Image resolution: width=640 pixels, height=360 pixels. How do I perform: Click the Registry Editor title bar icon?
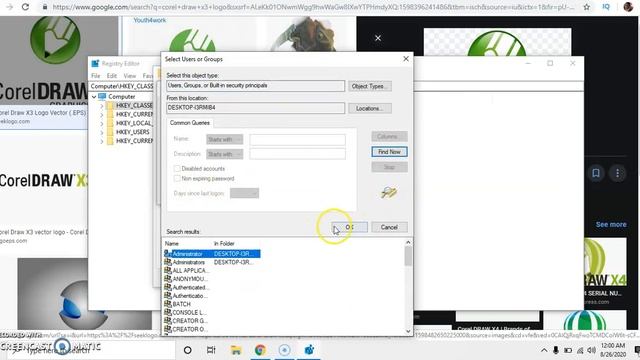[96, 64]
